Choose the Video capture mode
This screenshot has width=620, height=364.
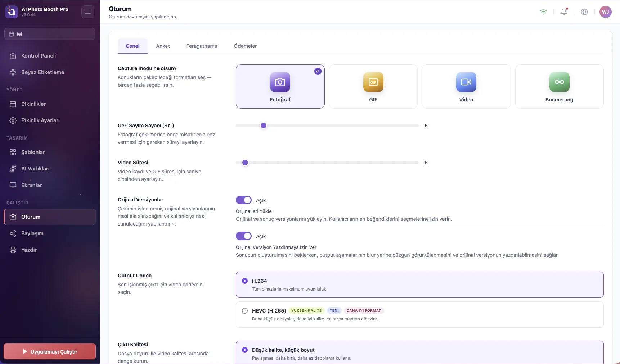[x=466, y=86]
